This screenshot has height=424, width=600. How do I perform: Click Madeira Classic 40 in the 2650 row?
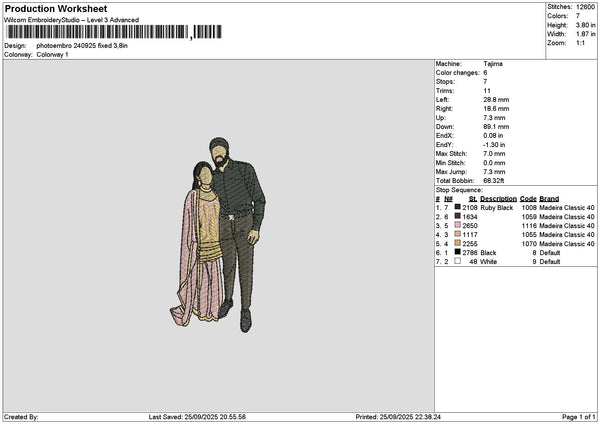[567, 225]
